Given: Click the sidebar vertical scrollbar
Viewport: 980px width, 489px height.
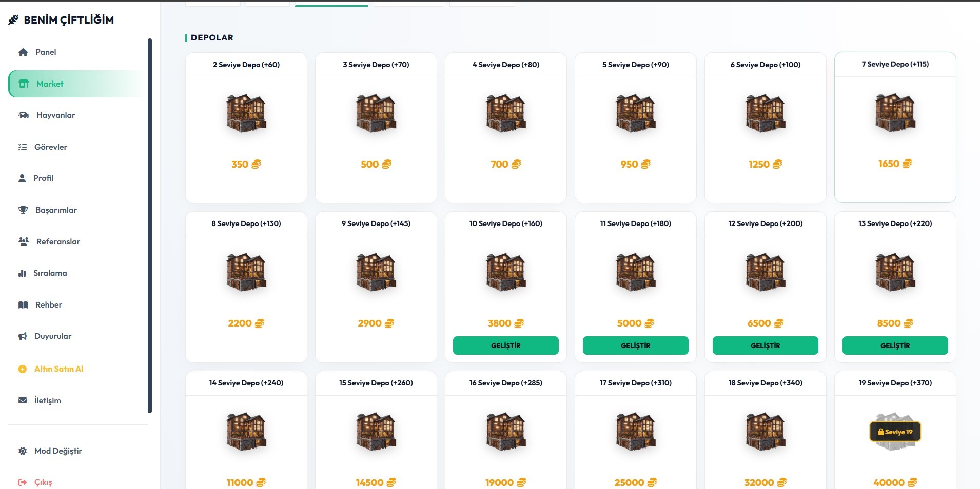Looking at the screenshot, I should (150, 226).
